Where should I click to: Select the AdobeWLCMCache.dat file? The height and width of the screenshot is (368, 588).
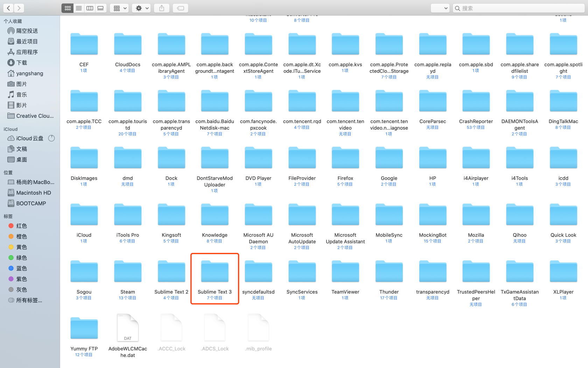(128, 328)
